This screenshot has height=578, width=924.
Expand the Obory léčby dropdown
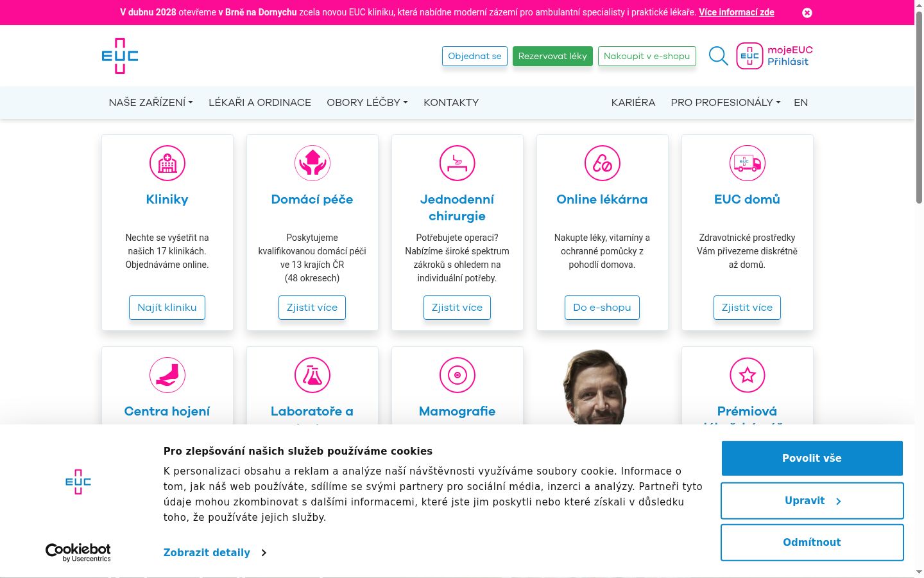[367, 102]
